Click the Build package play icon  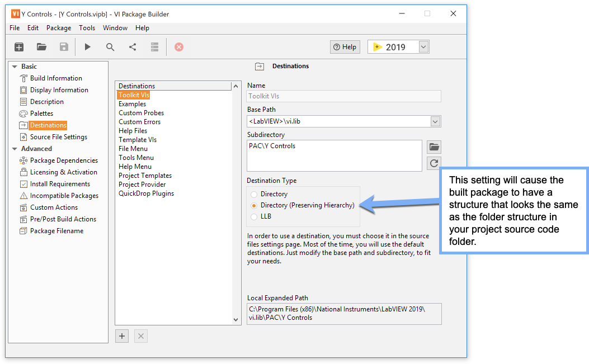(87, 47)
